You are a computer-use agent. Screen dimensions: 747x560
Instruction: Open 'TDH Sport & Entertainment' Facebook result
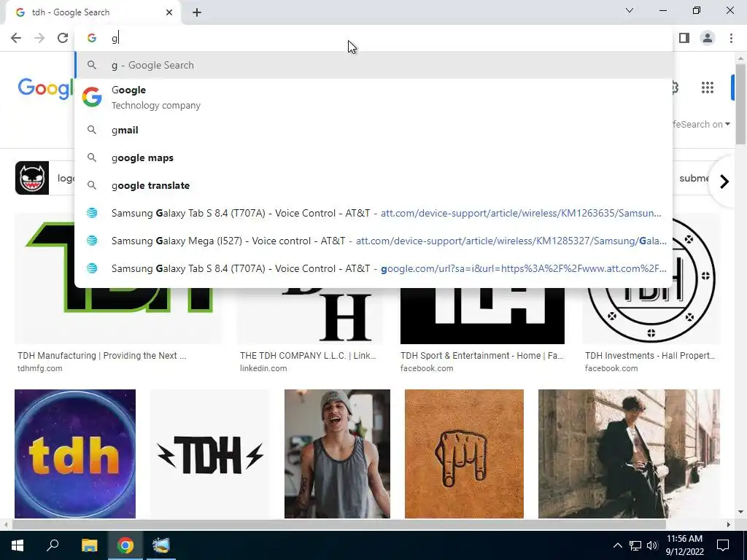tap(482, 356)
